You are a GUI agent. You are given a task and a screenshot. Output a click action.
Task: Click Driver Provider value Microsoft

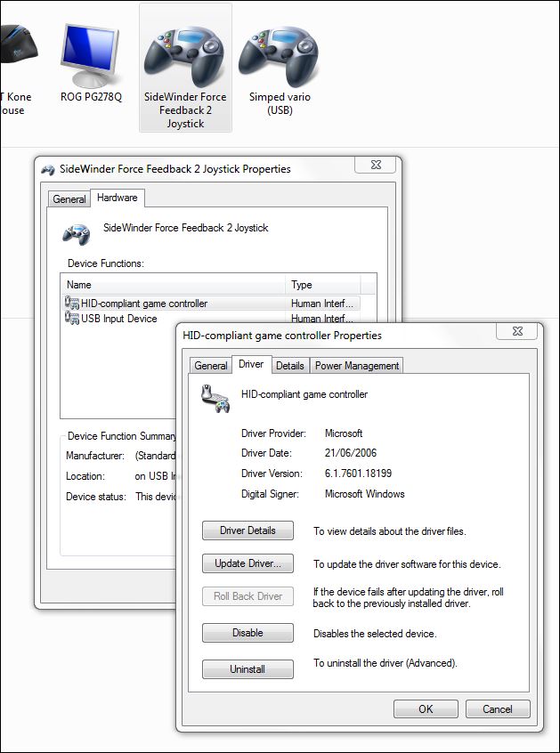(x=344, y=433)
